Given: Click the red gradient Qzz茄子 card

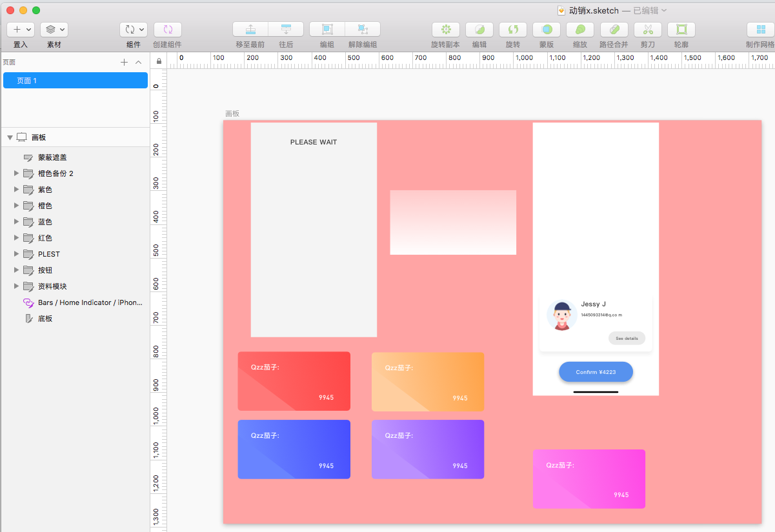Looking at the screenshot, I should coord(294,381).
